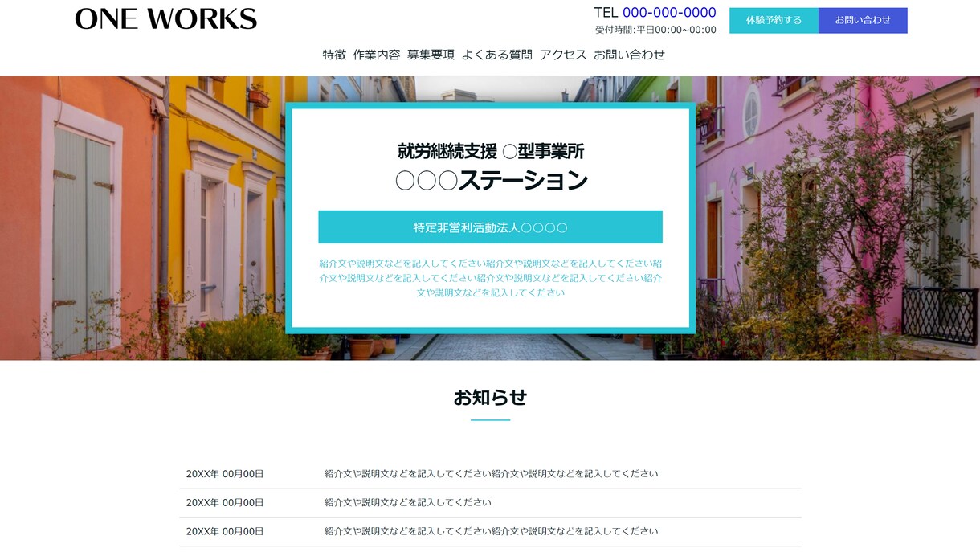Open よくある質問 menu item
The height and width of the screenshot is (552, 980).
pyautogui.click(x=497, y=55)
